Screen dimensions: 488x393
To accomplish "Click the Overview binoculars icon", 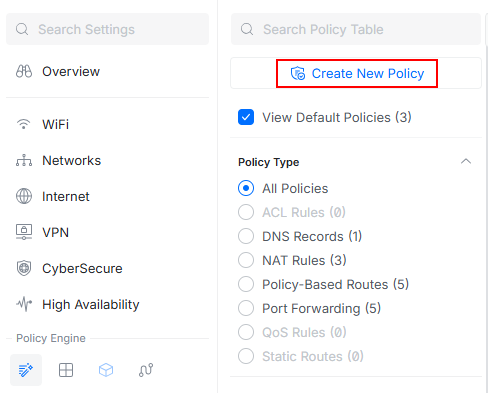I will pyautogui.click(x=24, y=71).
